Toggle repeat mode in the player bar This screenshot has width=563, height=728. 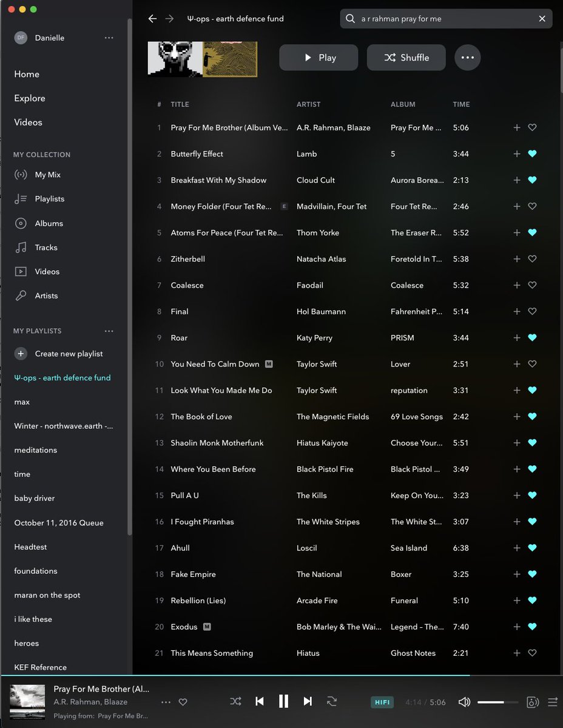click(x=332, y=701)
